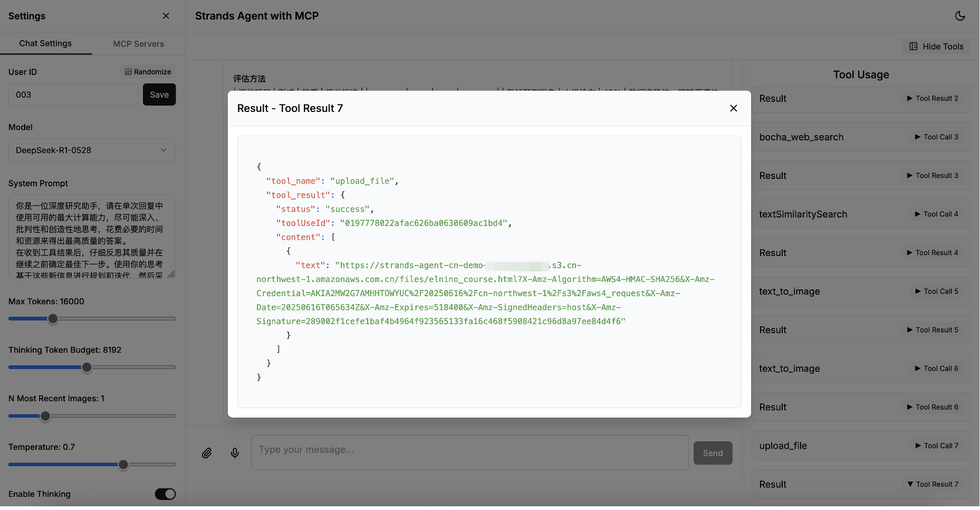The width and height of the screenshot is (980, 510).
Task: Click the Hide Tools panel icon
Action: 914,46
